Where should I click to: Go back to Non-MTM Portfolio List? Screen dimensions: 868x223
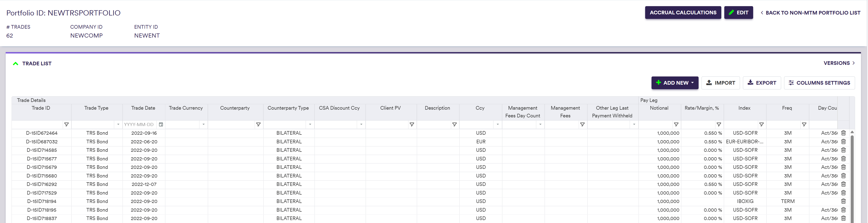(810, 13)
